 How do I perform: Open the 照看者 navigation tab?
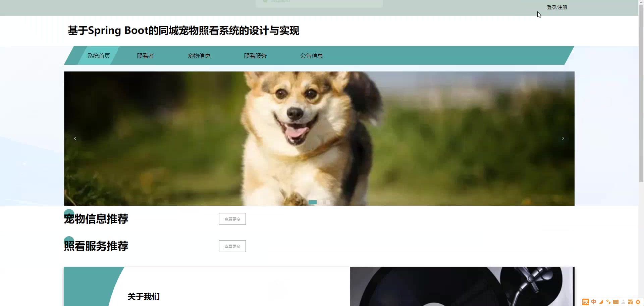pos(145,56)
